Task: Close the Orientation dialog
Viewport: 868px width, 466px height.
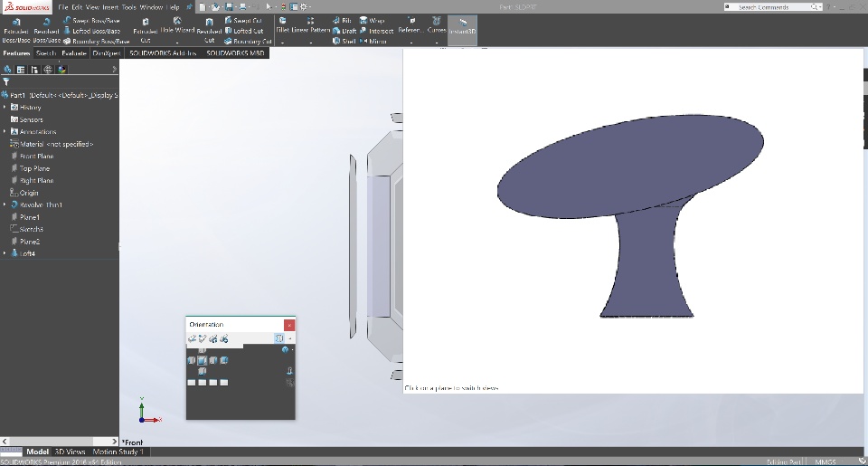Action: pos(289,325)
